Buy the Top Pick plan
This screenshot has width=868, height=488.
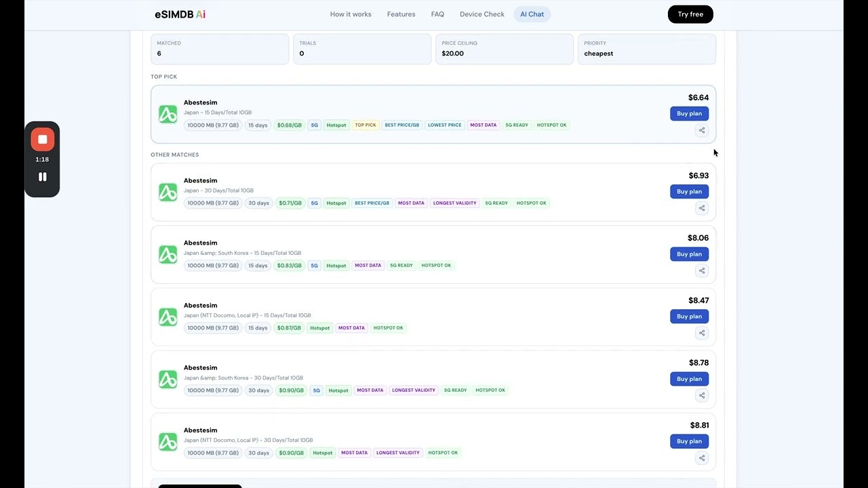tap(689, 113)
